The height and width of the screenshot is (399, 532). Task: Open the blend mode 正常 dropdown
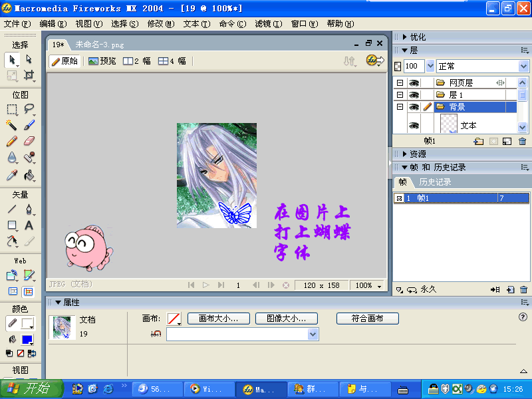click(523, 66)
